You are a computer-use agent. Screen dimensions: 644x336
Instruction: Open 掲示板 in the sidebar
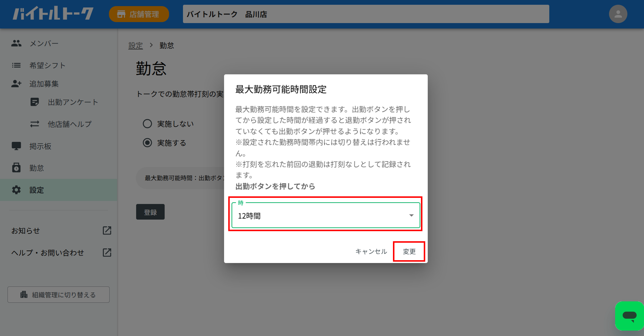tap(59, 146)
